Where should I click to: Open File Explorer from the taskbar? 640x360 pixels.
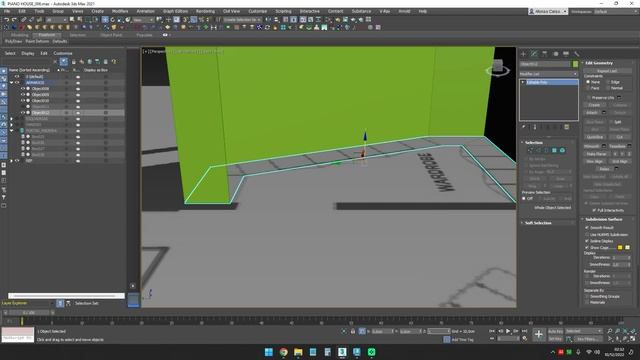(x=298, y=352)
